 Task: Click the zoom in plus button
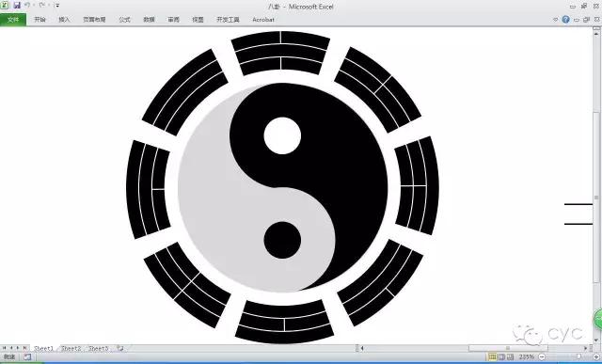pos(597,357)
